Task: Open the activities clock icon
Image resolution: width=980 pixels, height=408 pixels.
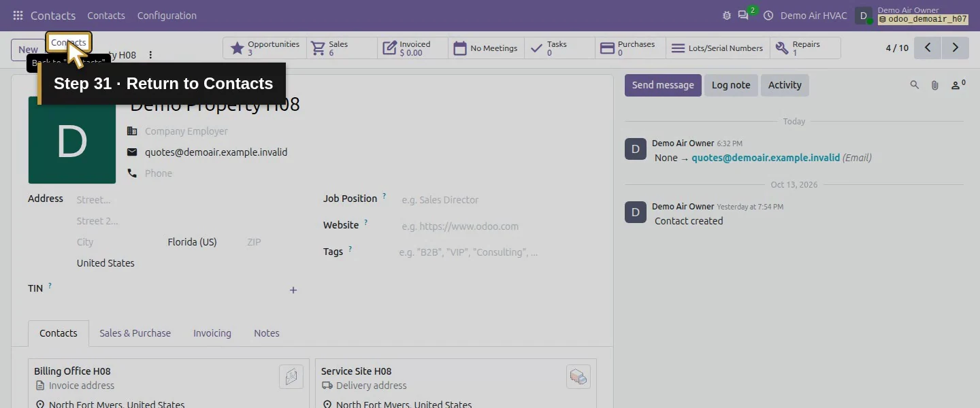Action: (x=768, y=16)
